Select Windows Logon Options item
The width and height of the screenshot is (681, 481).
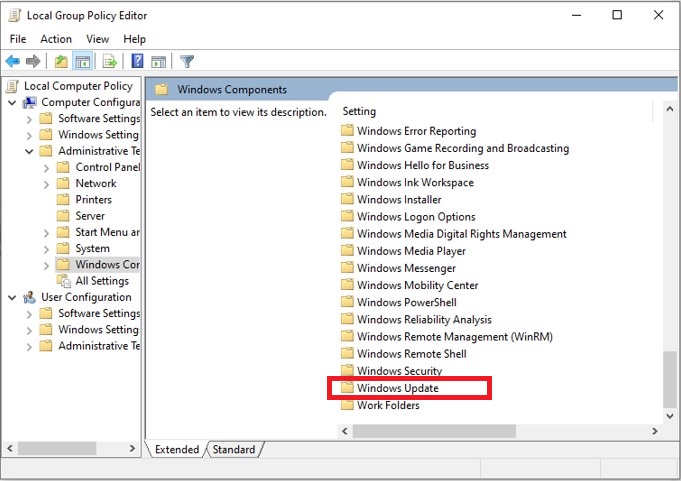tap(416, 216)
